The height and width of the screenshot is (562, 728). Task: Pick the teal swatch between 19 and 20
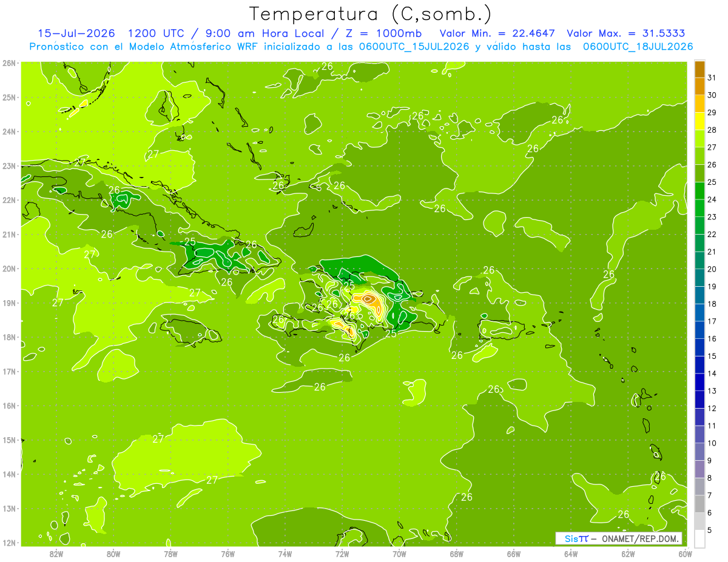[x=699, y=278]
